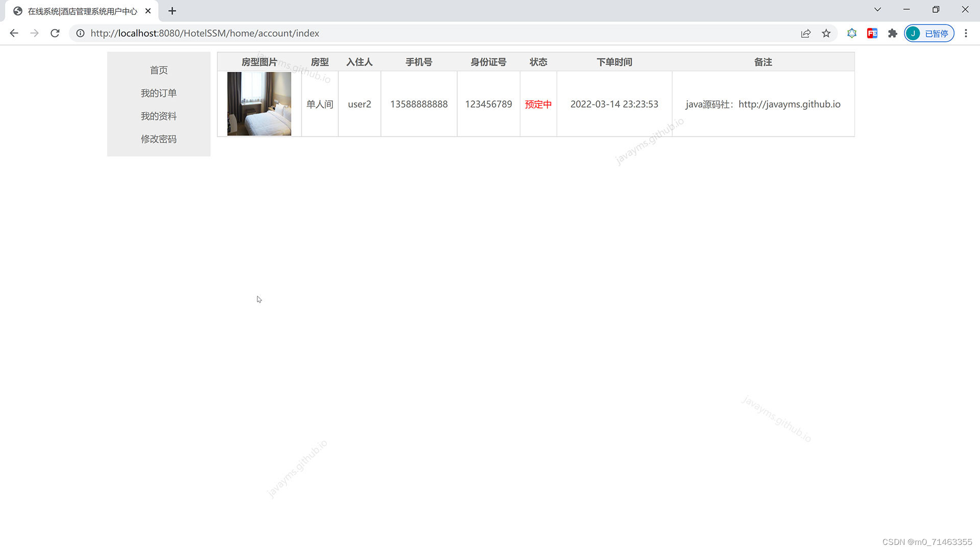Image resolution: width=980 pixels, height=551 pixels.
Task: Click the paused profile button 已暂停
Action: (929, 33)
